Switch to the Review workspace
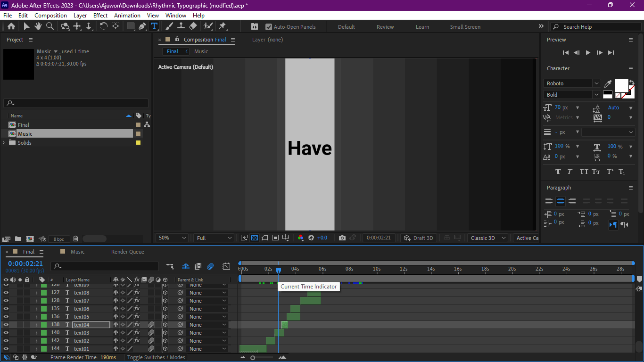Image resolution: width=644 pixels, height=362 pixels. (385, 27)
